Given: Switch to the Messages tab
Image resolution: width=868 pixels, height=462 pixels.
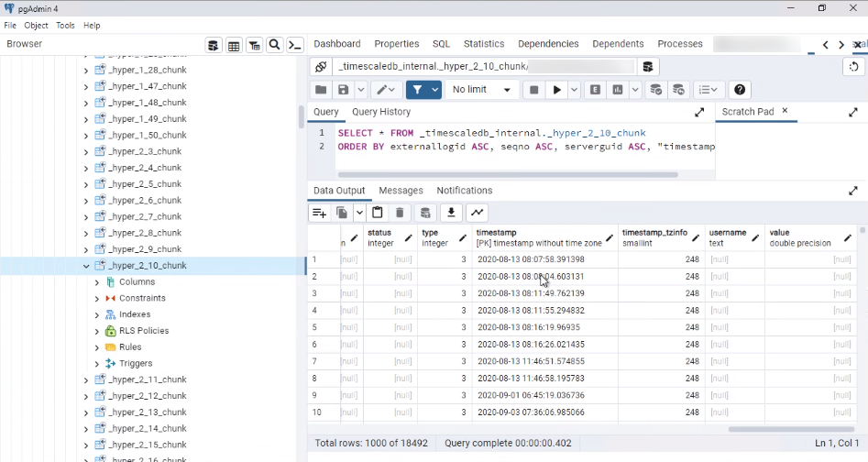Looking at the screenshot, I should 401,191.
